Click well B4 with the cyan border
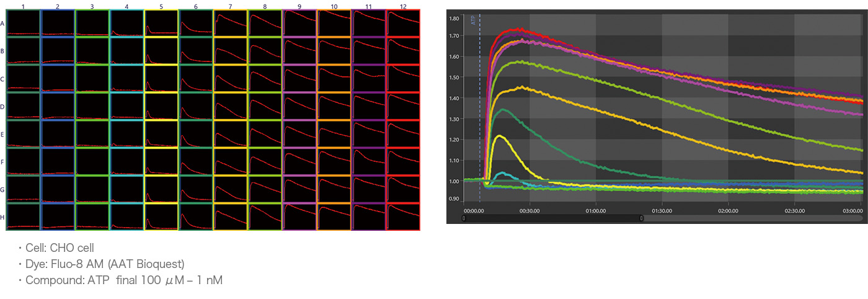Image resolution: width=868 pixels, height=299 pixels. [127, 51]
